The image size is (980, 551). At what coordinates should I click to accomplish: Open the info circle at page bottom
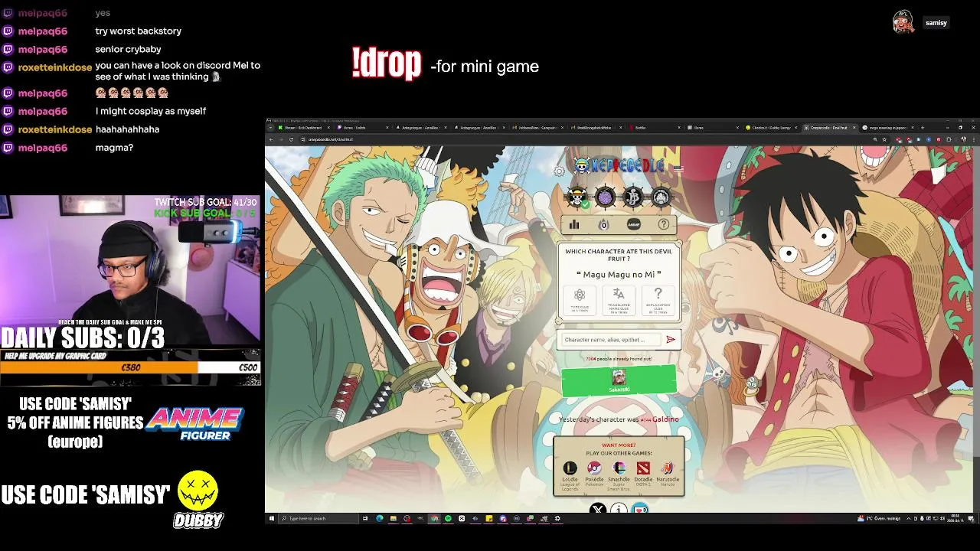click(619, 509)
